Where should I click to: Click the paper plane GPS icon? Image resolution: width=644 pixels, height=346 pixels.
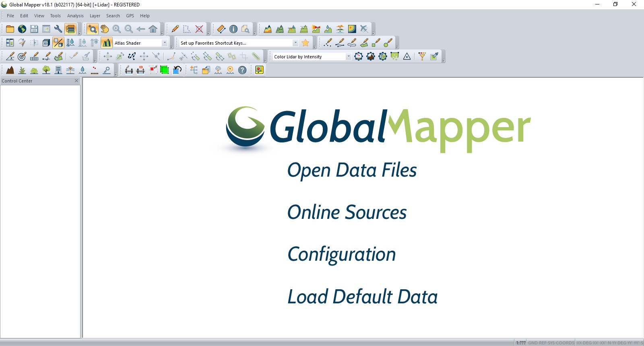[22, 43]
